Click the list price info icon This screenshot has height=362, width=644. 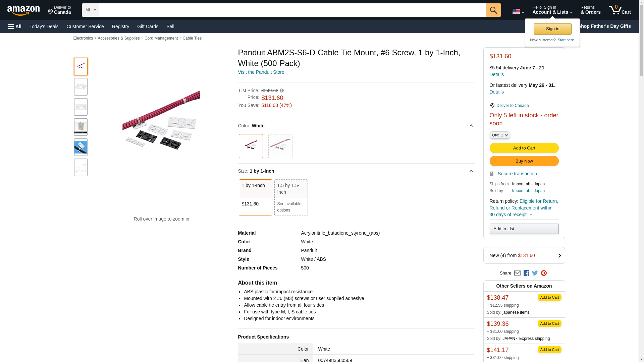click(x=282, y=90)
